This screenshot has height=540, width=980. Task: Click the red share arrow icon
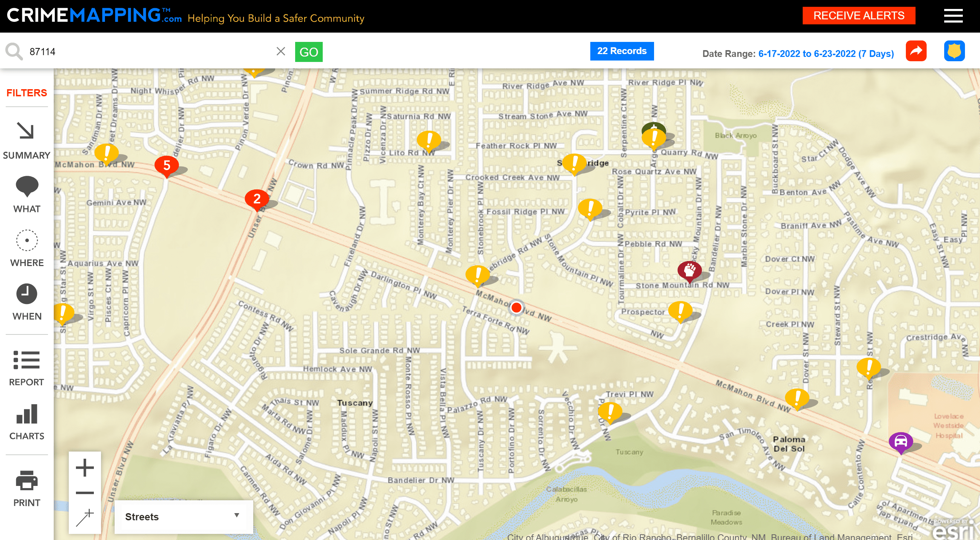point(916,51)
